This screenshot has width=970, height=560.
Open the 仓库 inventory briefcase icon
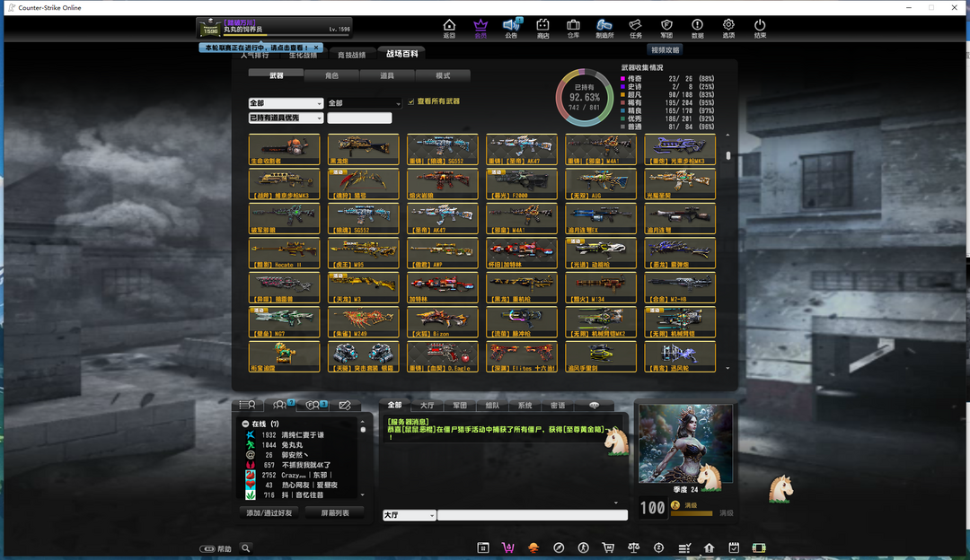[573, 28]
